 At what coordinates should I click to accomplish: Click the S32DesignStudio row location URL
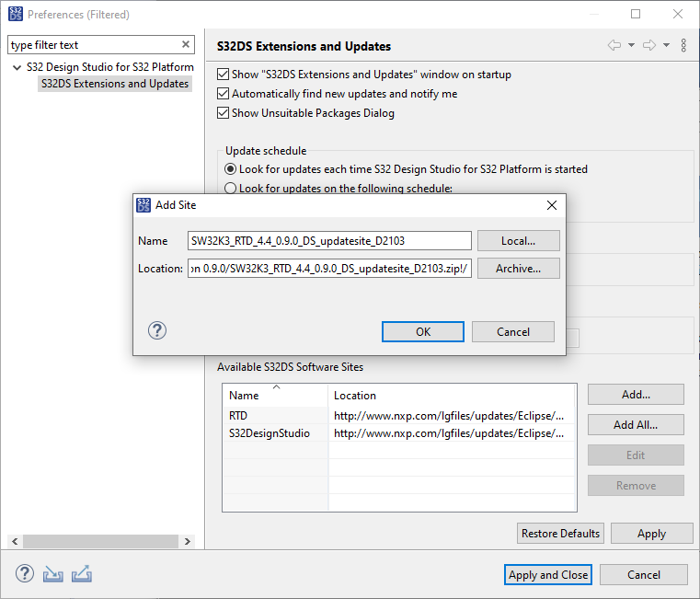click(449, 433)
